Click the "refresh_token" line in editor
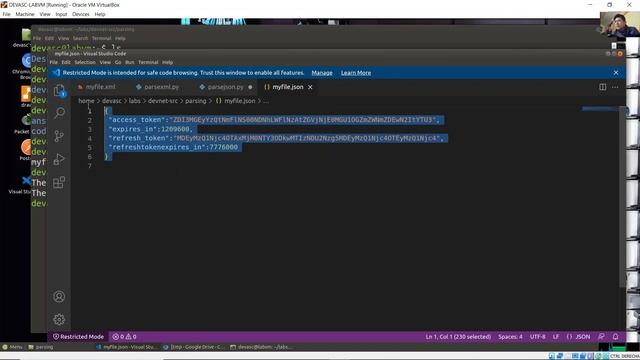This screenshot has height=360, width=640. point(276,138)
